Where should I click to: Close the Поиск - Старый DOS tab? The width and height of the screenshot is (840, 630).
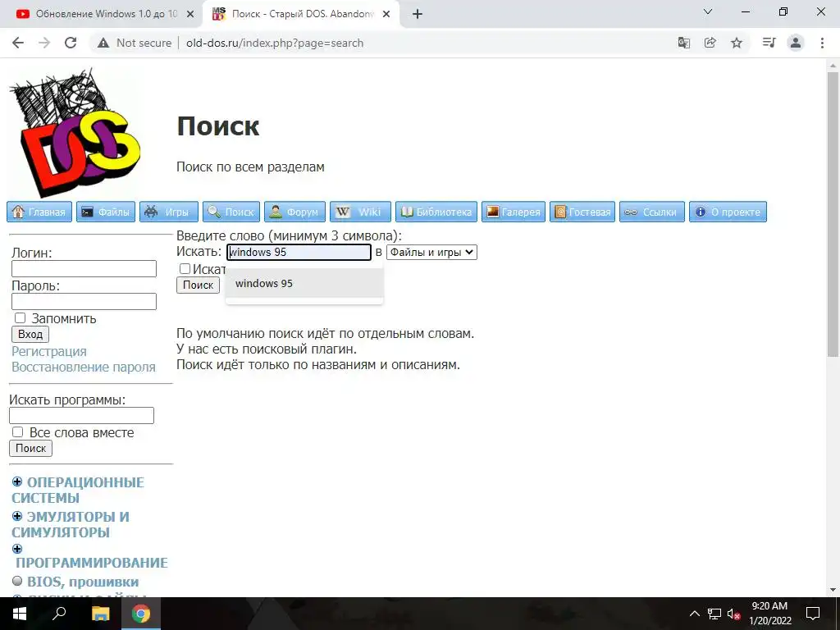[x=386, y=15]
